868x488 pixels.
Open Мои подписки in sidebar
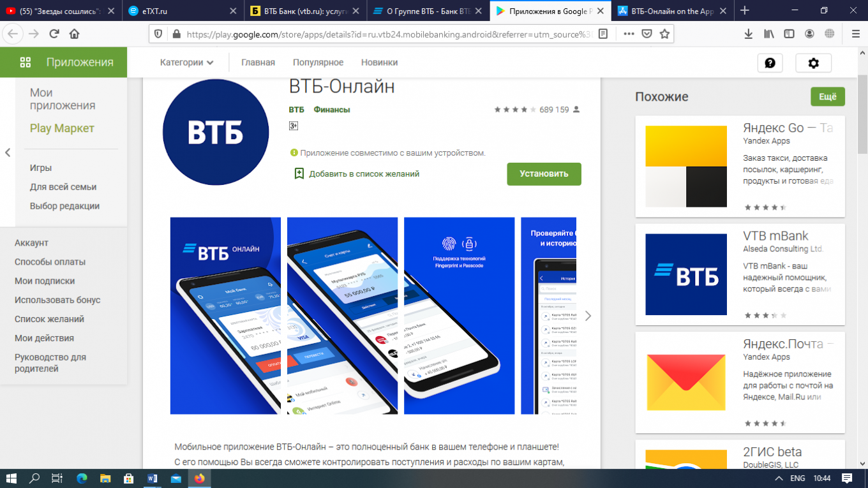tap(45, 281)
